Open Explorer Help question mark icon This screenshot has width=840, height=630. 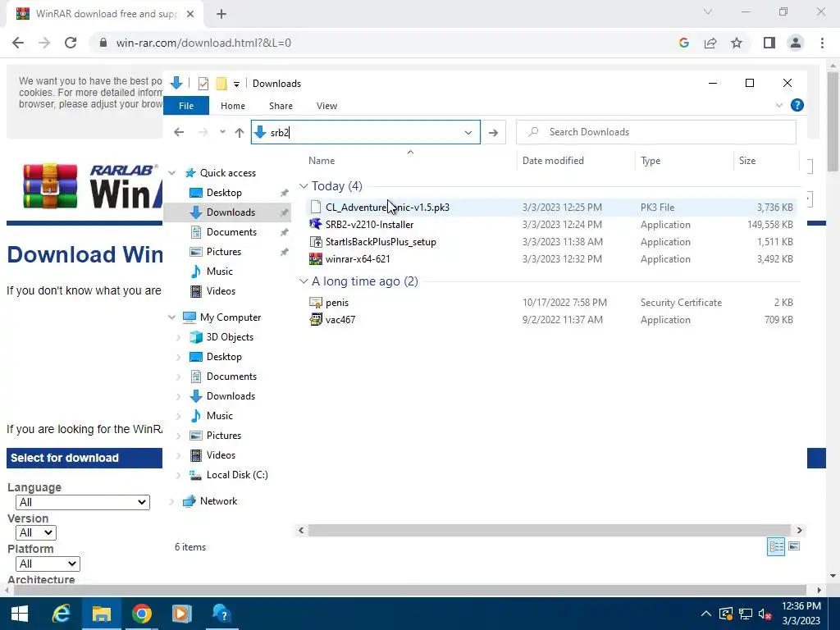tap(797, 106)
